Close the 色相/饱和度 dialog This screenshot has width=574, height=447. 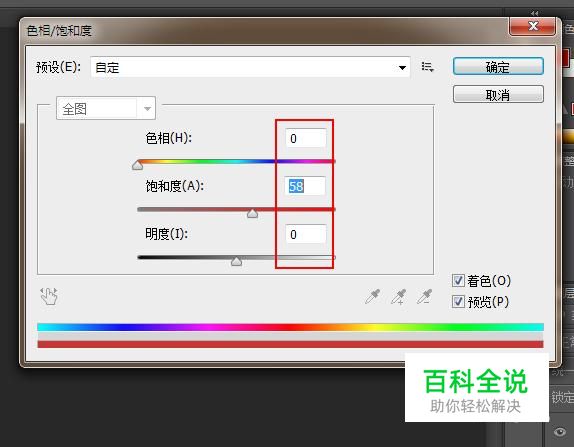coord(533,26)
